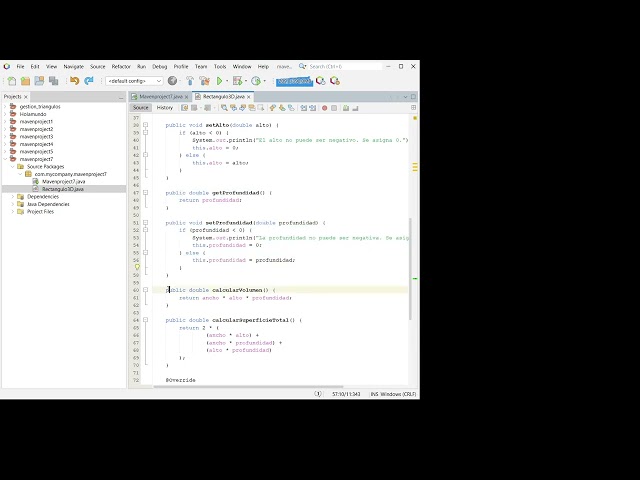The width and height of the screenshot is (640, 480).
Task: Expand the Java Dependencies folder
Action: click(x=13, y=204)
